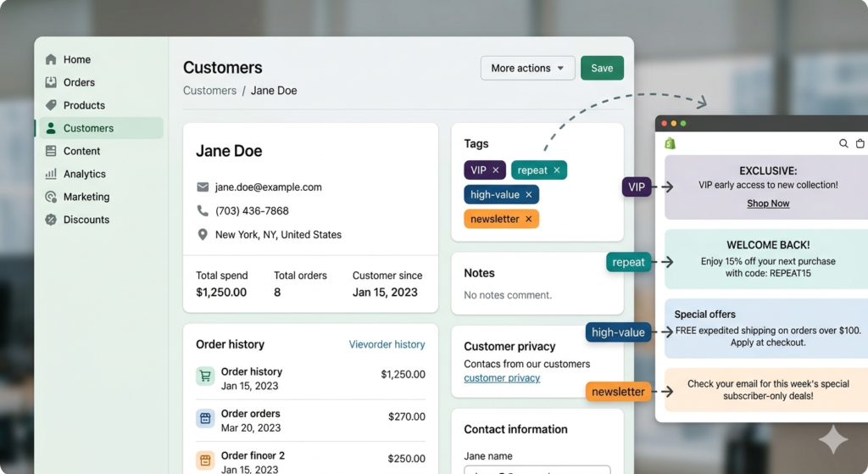Screen dimensions: 868x474
Task: Click the Products tag icon
Action: 51,105
